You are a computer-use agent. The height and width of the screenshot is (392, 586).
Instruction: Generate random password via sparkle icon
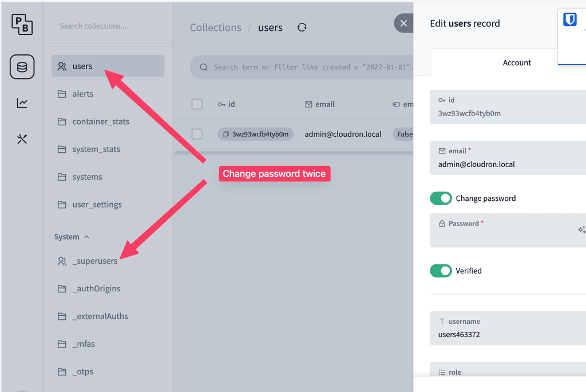point(581,229)
